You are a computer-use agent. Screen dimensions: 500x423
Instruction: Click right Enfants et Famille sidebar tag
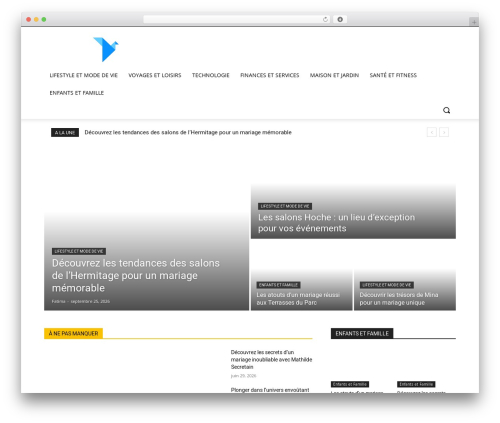pyautogui.click(x=416, y=384)
